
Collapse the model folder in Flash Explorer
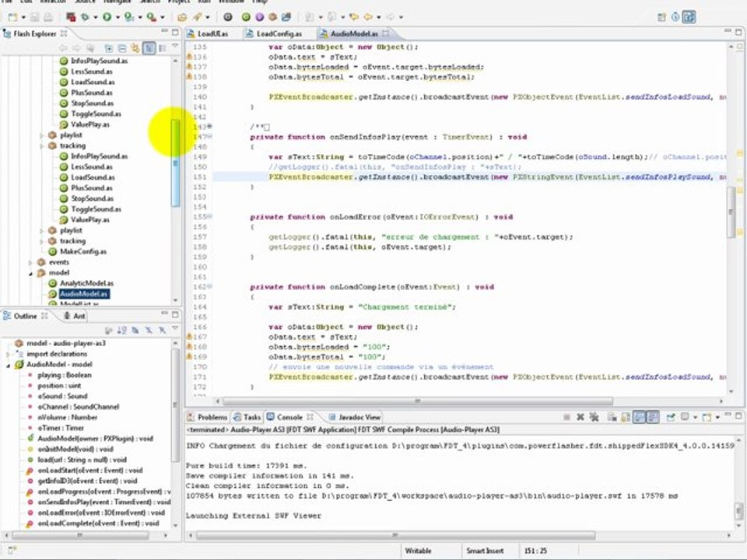point(30,273)
